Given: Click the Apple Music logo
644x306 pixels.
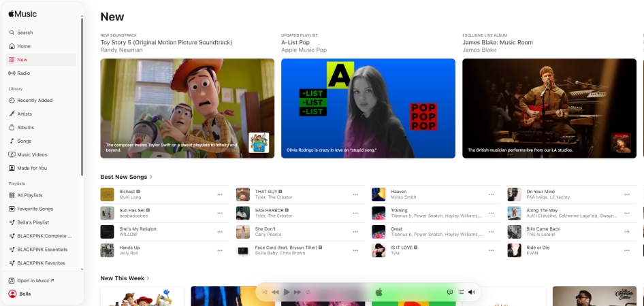Looking at the screenshot, I should coord(22,14).
